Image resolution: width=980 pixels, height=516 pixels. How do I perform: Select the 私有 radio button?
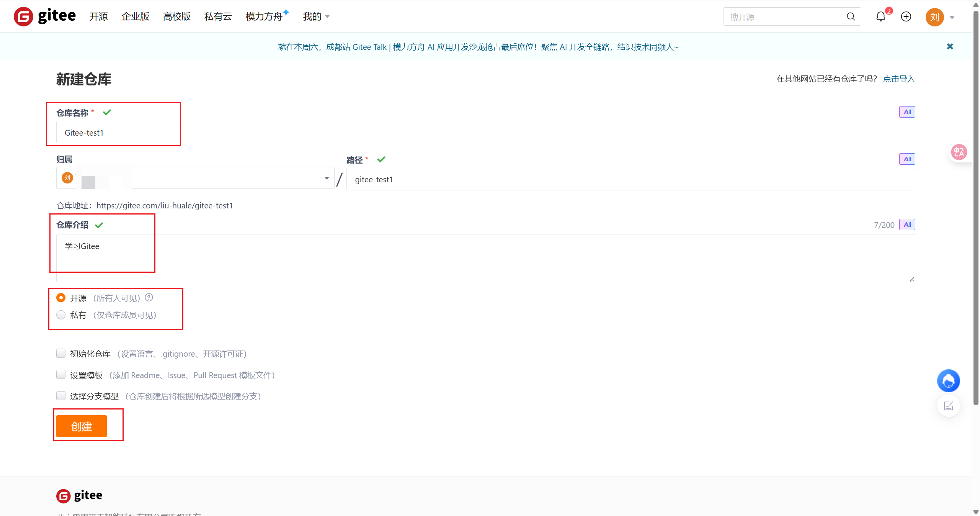61,315
